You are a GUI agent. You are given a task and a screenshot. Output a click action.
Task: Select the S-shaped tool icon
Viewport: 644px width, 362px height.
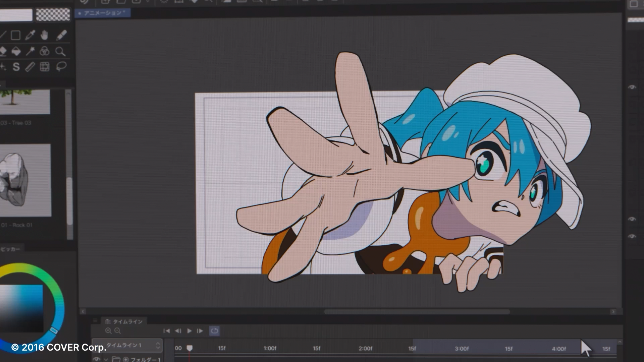click(x=16, y=67)
